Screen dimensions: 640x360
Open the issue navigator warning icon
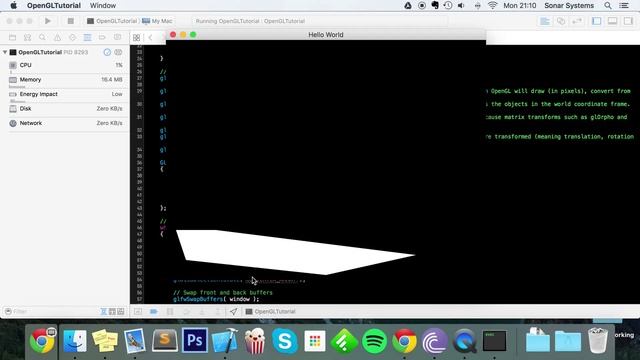[57, 38]
